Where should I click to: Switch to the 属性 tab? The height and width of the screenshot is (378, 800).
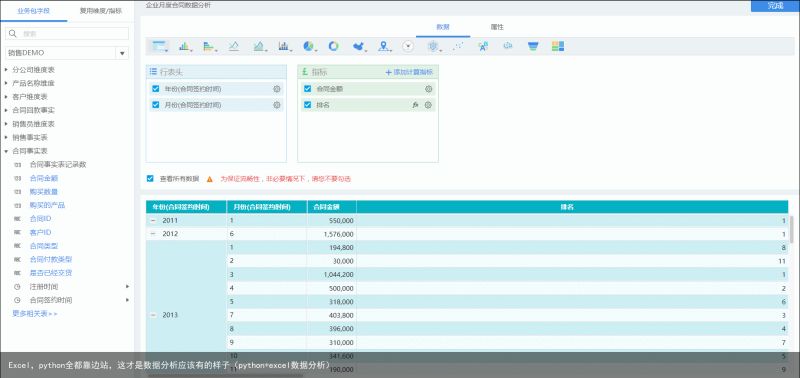(497, 27)
